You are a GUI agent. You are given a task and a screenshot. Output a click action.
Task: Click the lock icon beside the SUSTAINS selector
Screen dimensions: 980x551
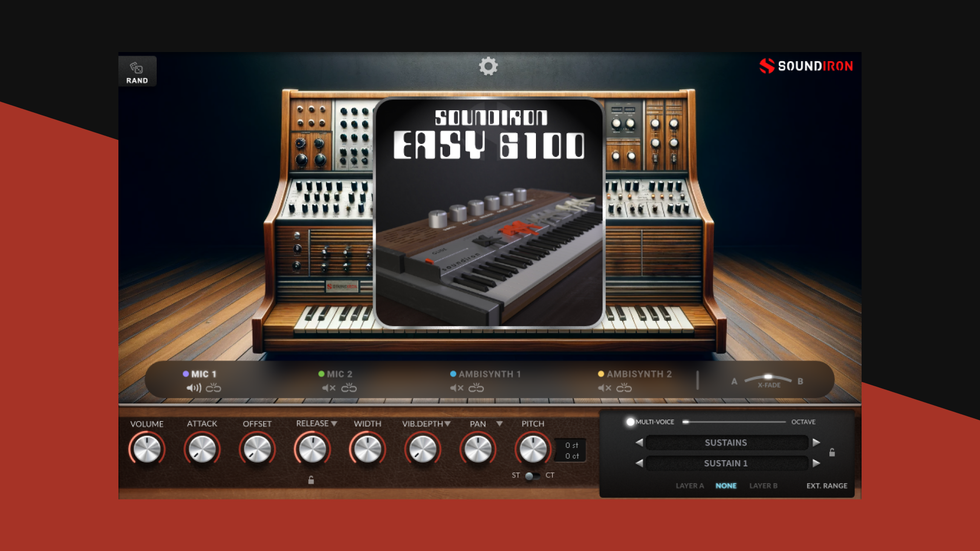[832, 453]
